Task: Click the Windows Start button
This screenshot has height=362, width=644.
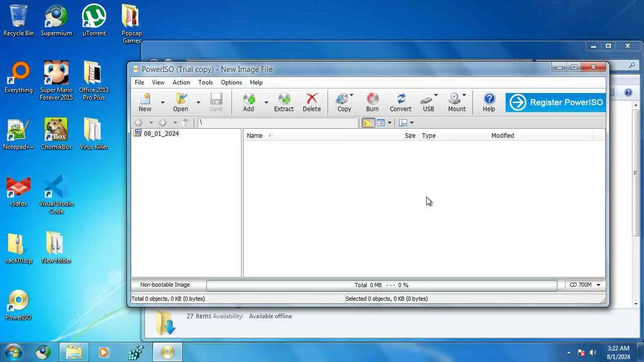Action: pyautogui.click(x=13, y=352)
